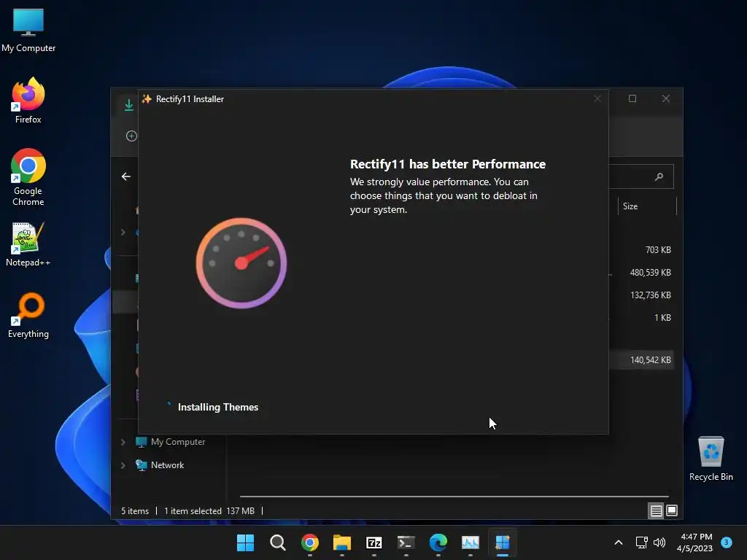Switch to the Rectify11 installer taskbar icon

[x=503, y=542]
